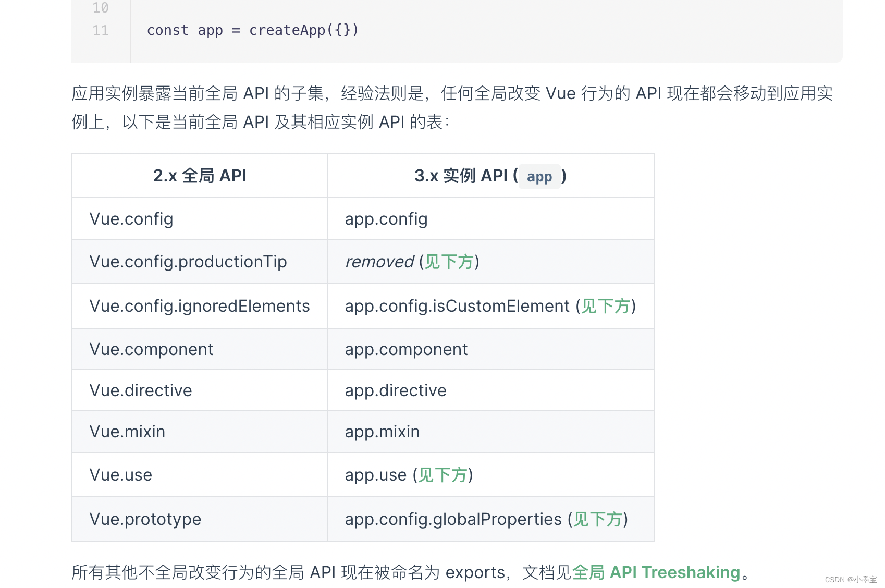Follow the 见下方 link beside app.config.isCustomElement
The width and height of the screenshot is (885, 588).
[x=606, y=306]
